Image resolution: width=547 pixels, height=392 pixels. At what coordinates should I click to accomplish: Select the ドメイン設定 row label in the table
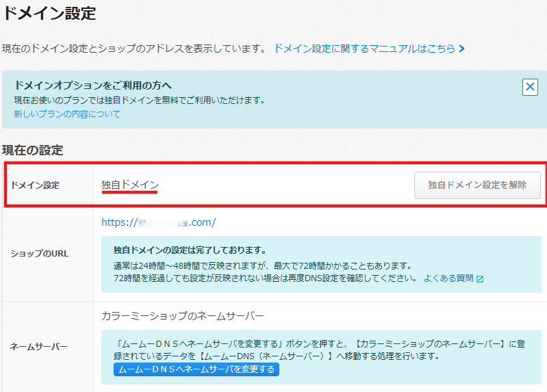click(34, 185)
